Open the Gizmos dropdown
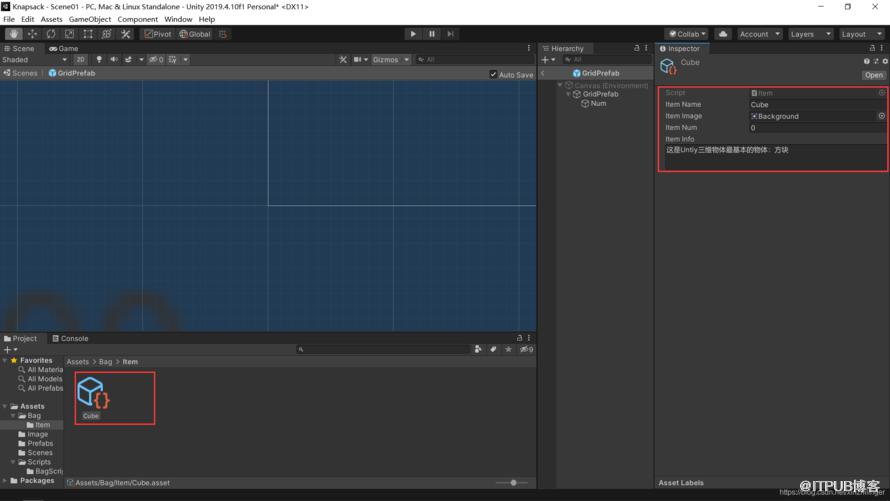Screen dimensions: 890x501 391,60
